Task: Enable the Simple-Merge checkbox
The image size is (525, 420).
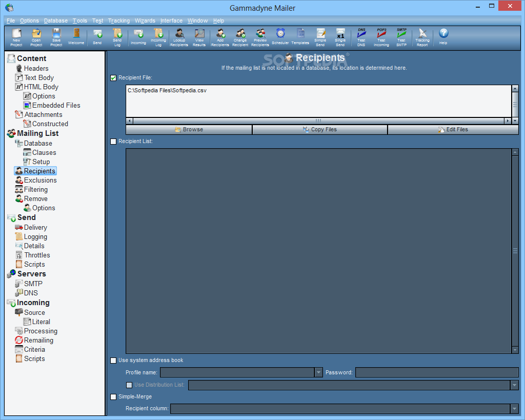Action: pyautogui.click(x=113, y=397)
